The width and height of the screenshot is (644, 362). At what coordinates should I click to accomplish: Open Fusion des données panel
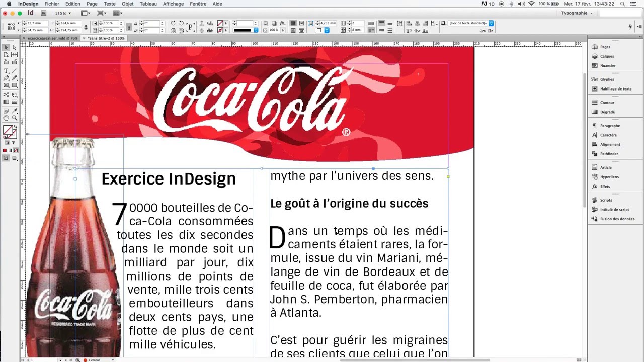click(x=617, y=219)
